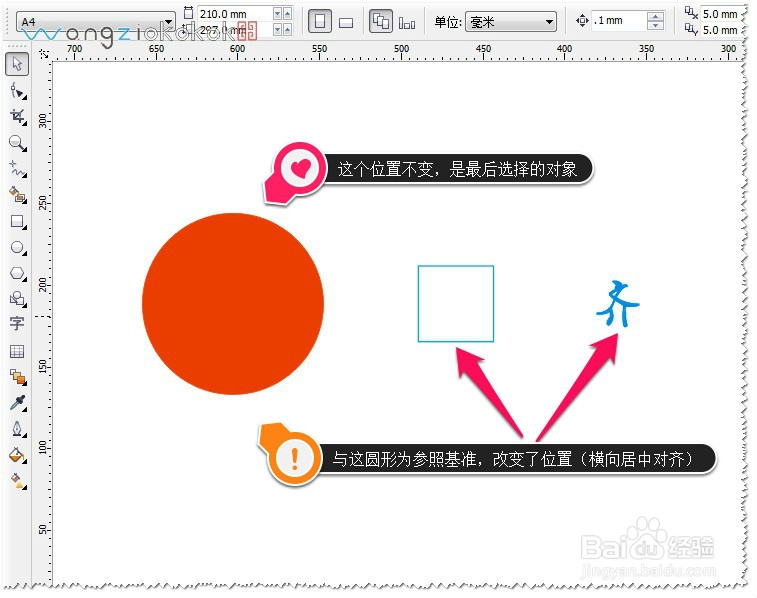
Task: Select the Fill bucket tool
Action: coord(18,455)
